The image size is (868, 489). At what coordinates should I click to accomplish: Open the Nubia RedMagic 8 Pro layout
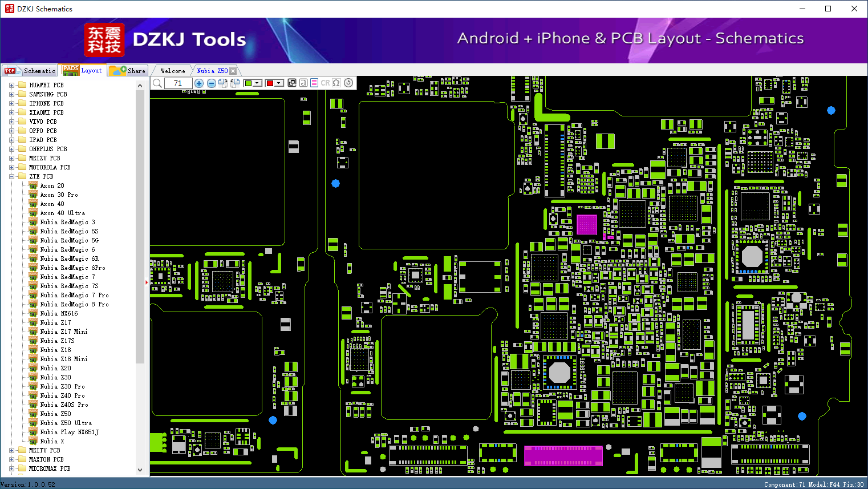click(x=74, y=304)
